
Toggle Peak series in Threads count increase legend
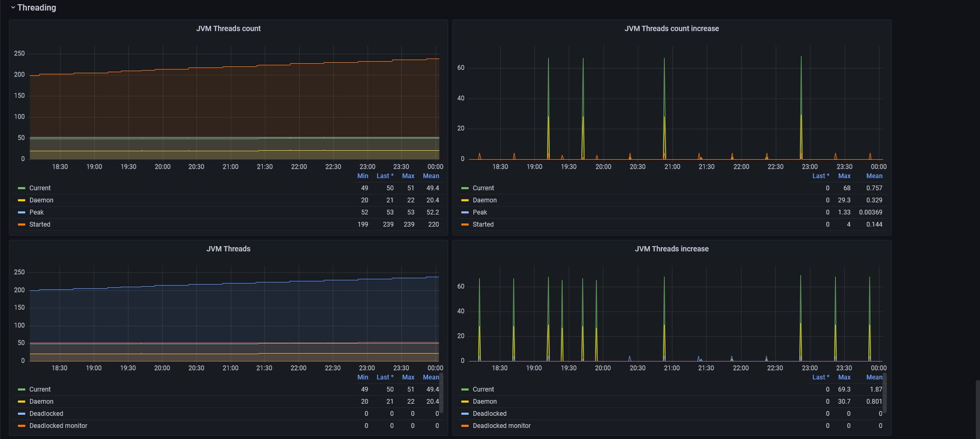coord(480,212)
